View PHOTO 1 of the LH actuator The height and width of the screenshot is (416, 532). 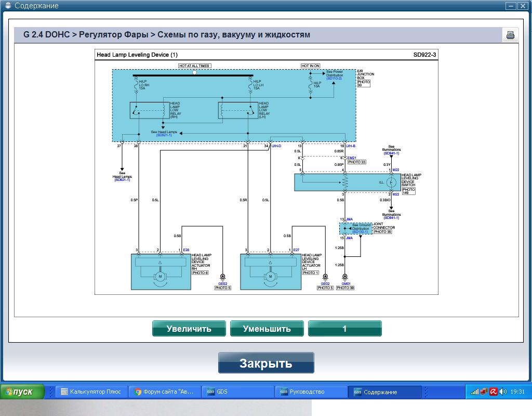click(311, 272)
